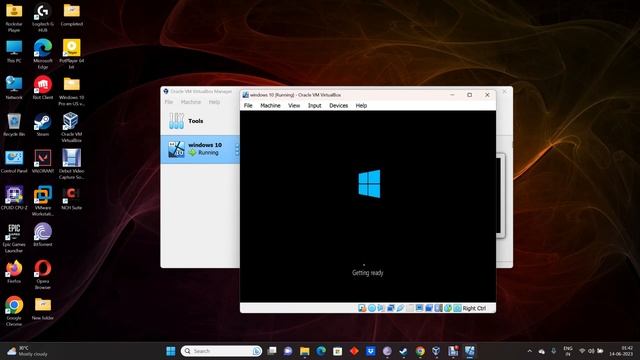Click the ENG IN language indicator
Image resolution: width=640 pixels, height=360 pixels.
tap(568, 351)
